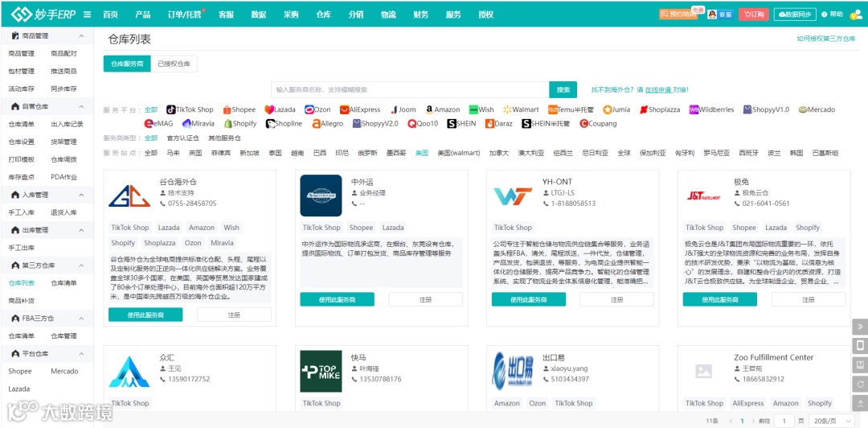868x428 pixels.
Task: Filter by the Joom platform
Action: point(403,109)
